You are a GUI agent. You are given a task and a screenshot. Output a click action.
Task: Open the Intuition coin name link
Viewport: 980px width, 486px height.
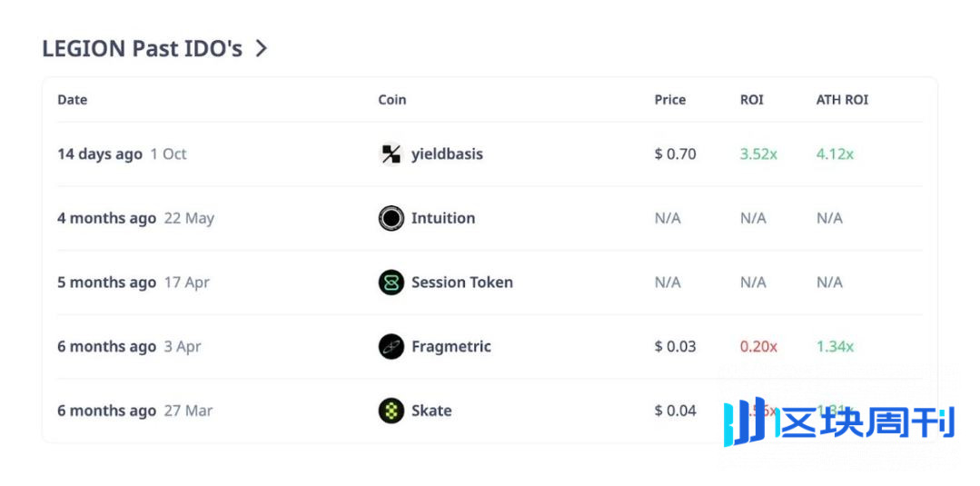tap(443, 218)
